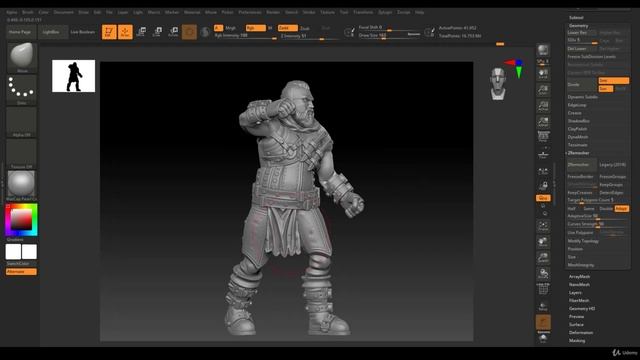640x360 pixels.
Task: Pick a color in the color picker square
Action: click(x=21, y=220)
